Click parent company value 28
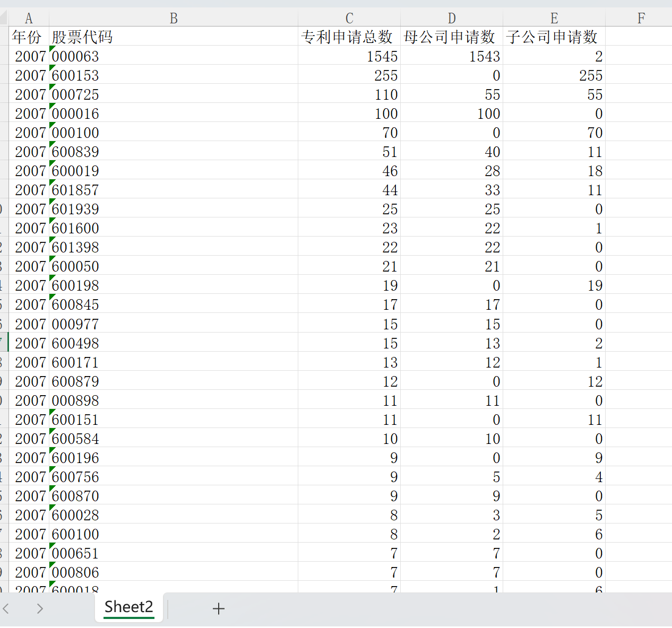This screenshot has height=628, width=672. pyautogui.click(x=452, y=170)
